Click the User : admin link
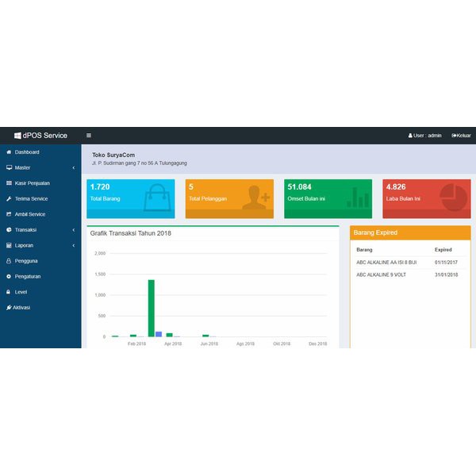This screenshot has height=476, width=476. tap(424, 136)
